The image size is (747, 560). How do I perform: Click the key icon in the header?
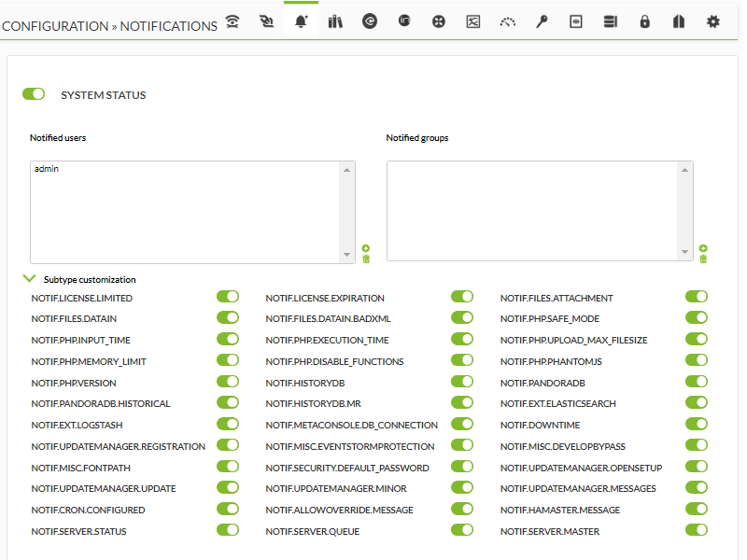[542, 21]
